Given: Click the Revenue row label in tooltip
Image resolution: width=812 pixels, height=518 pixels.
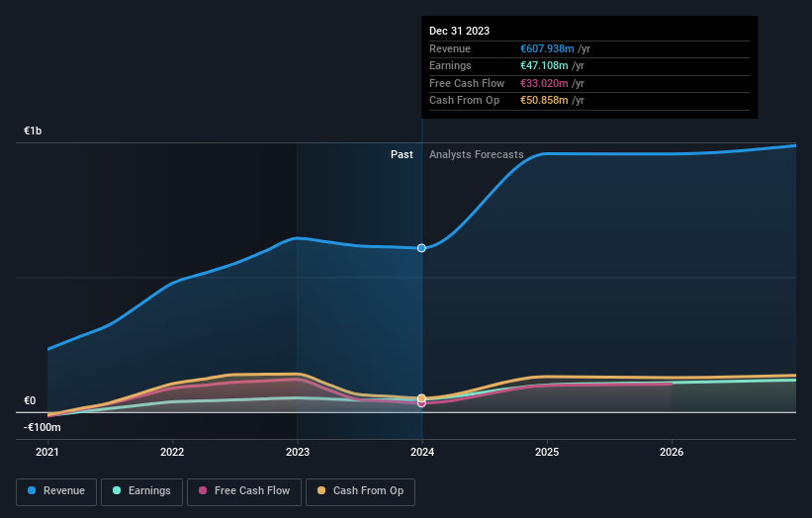Looking at the screenshot, I should tap(450, 48).
